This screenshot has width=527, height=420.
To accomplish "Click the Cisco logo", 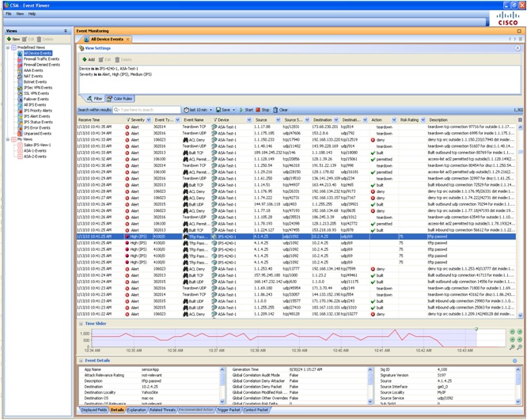I will [x=508, y=18].
